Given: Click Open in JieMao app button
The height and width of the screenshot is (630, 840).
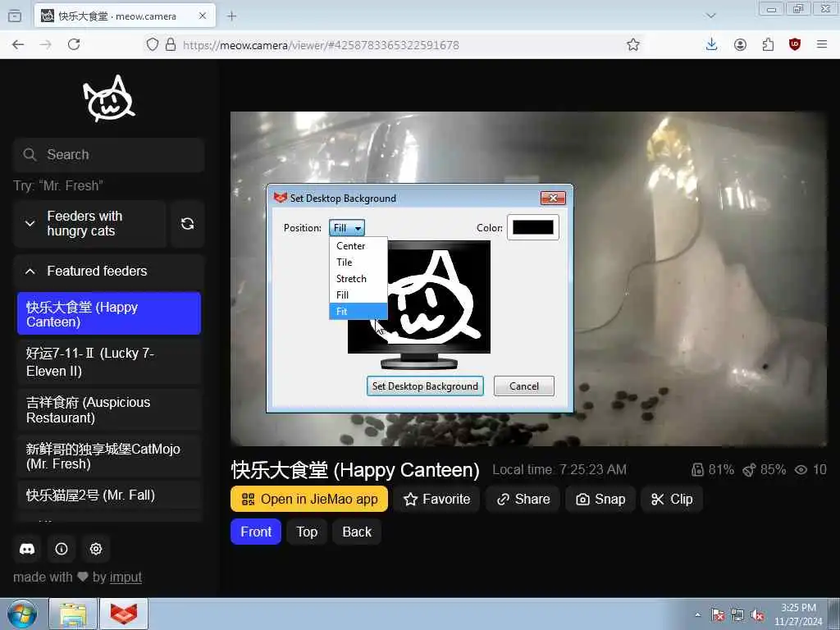Looking at the screenshot, I should coord(309,500).
